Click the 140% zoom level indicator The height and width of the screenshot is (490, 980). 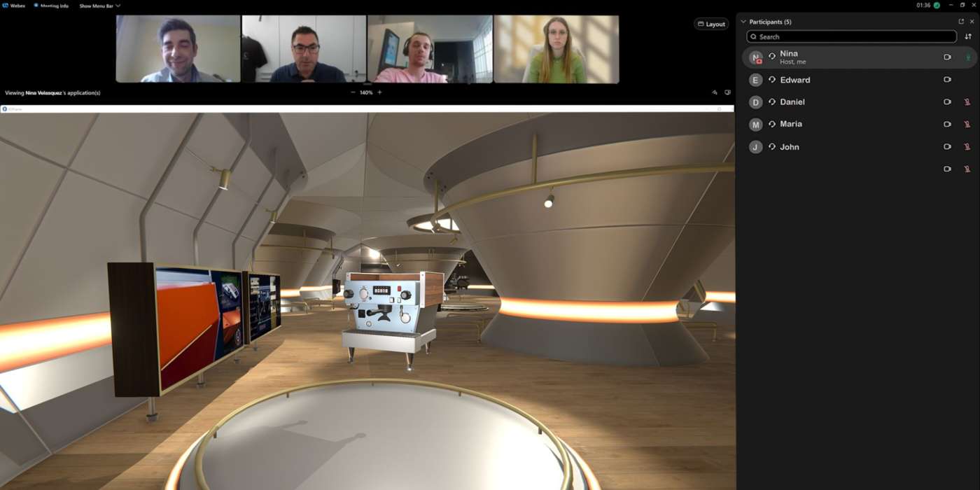(365, 92)
